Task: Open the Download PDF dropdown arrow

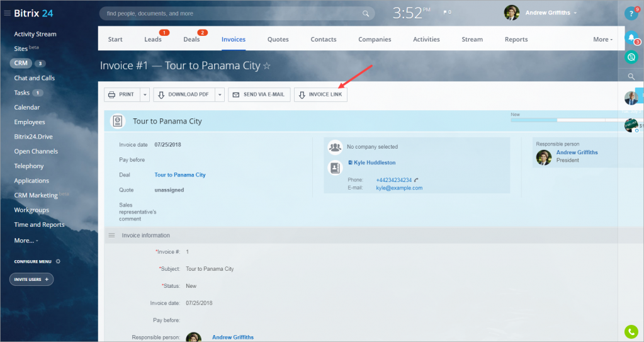Action: pos(220,94)
